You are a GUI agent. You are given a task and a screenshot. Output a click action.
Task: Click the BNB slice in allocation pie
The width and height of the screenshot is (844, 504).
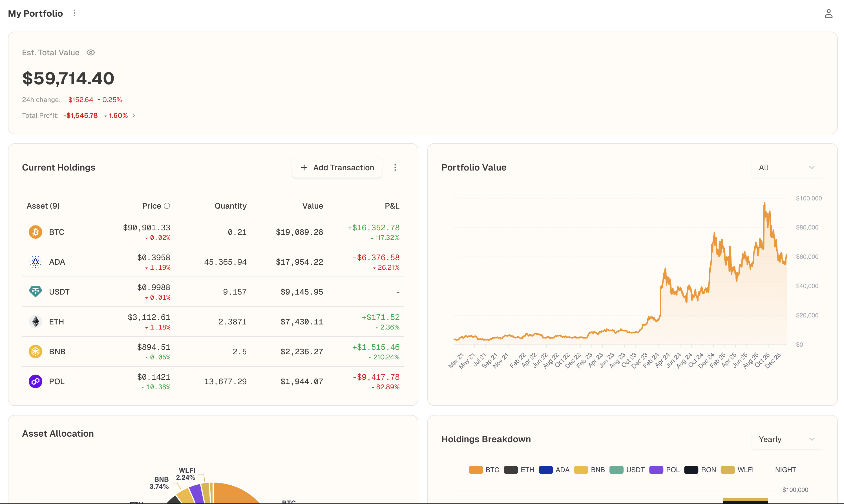pyautogui.click(x=186, y=496)
